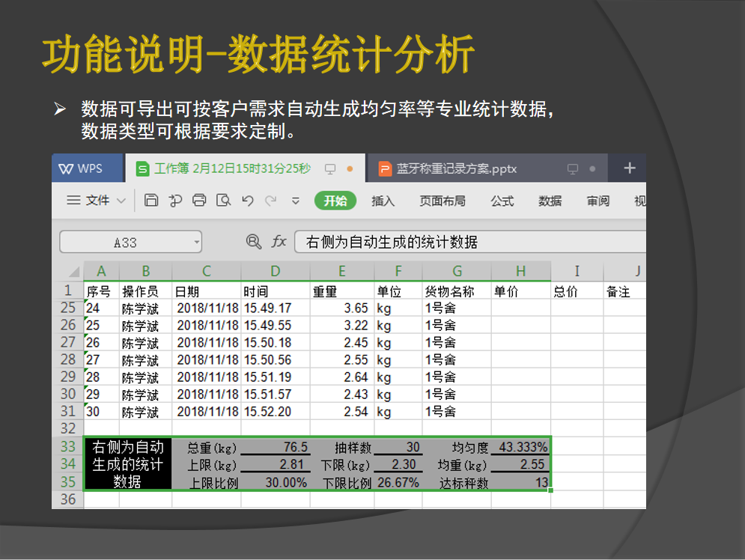
Task: Open the 公式 ribbon tab
Action: (502, 201)
